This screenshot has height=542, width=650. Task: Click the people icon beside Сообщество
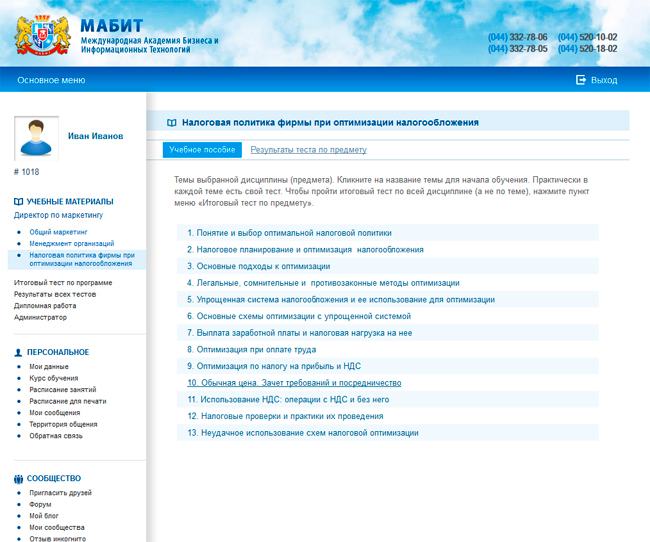(x=18, y=478)
